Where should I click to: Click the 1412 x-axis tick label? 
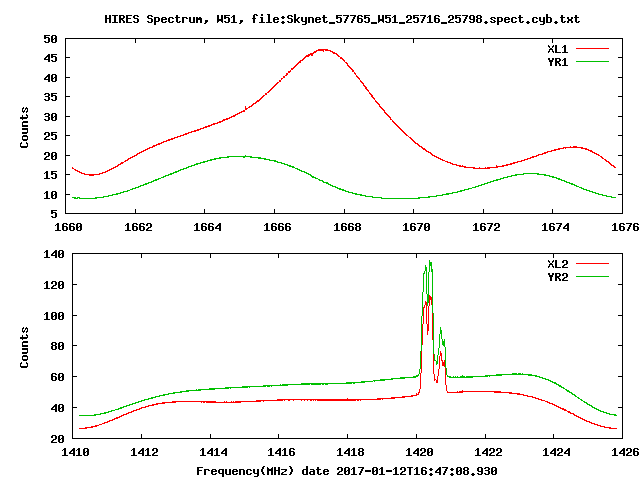[144, 452]
